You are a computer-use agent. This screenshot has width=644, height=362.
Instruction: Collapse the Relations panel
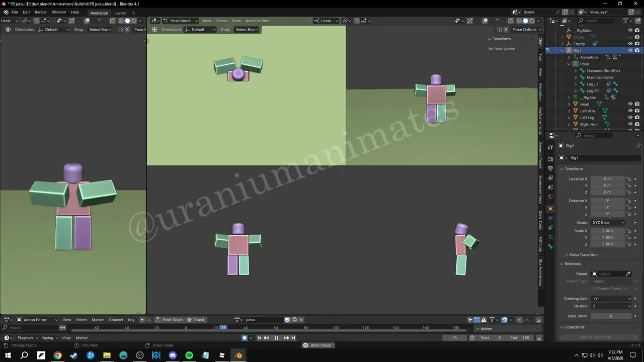[572, 264]
